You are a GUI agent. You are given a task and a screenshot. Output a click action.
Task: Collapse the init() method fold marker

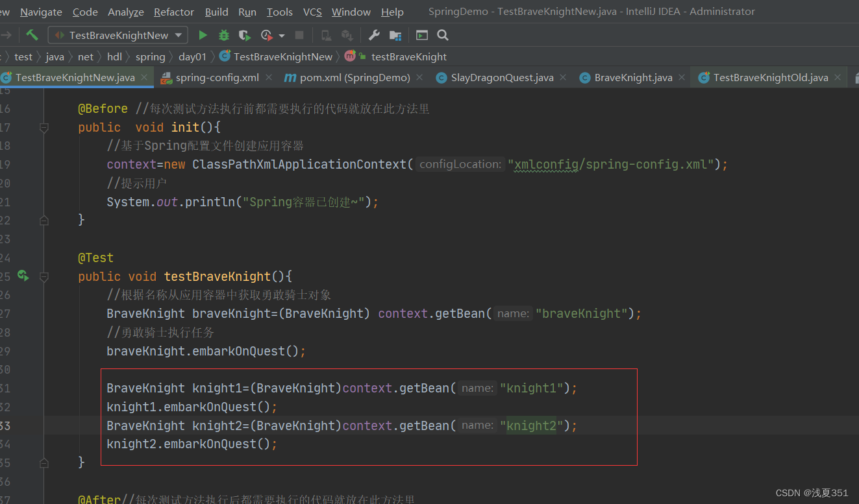point(44,128)
